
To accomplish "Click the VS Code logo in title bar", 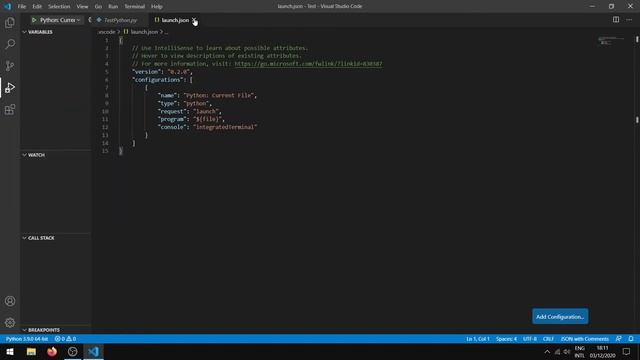I will point(8,7).
